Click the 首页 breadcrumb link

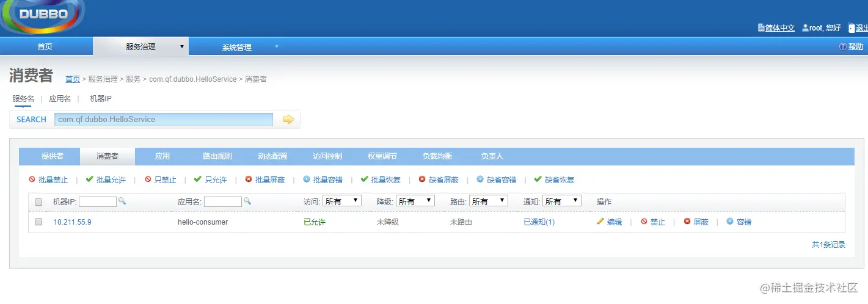click(73, 79)
